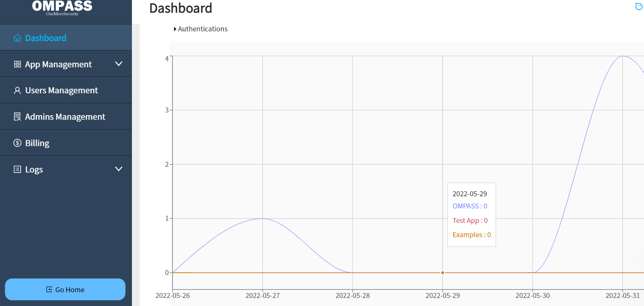Click the orange data point on 2022-05-29
644x306 pixels.
click(x=442, y=273)
